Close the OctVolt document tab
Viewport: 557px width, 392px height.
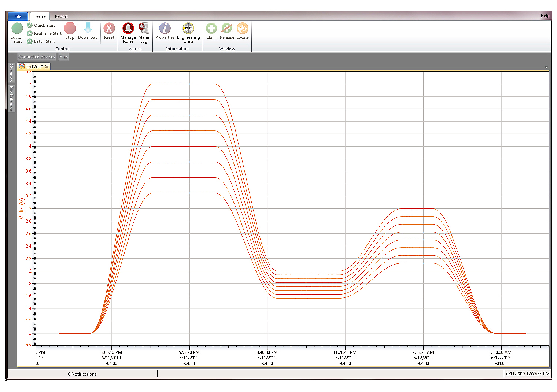coord(47,67)
